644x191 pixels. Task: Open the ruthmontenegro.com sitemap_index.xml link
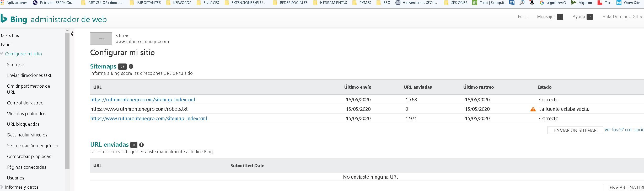pyautogui.click(x=143, y=99)
